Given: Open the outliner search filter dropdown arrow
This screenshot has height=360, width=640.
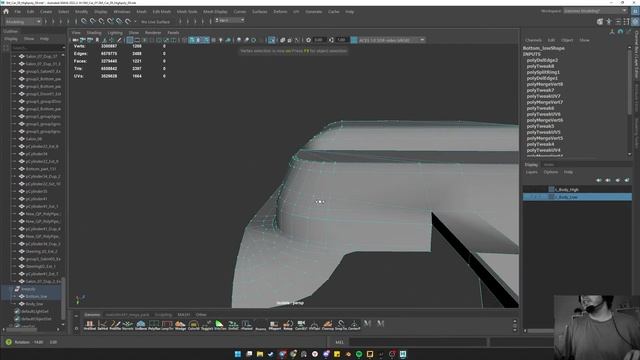Looking at the screenshot, I should point(63,48).
